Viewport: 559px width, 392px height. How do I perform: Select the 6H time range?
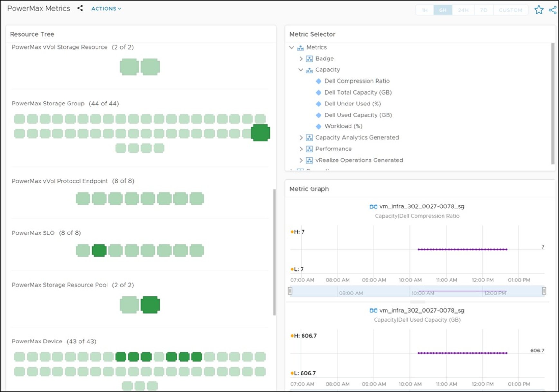443,10
